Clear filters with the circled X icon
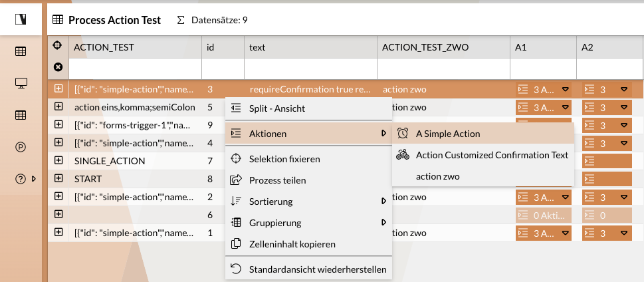 coord(58,67)
